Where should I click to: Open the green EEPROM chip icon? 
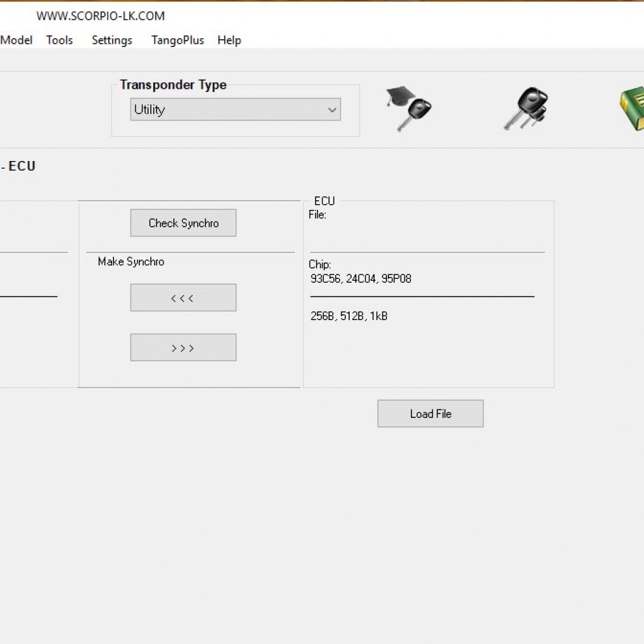tap(634, 107)
